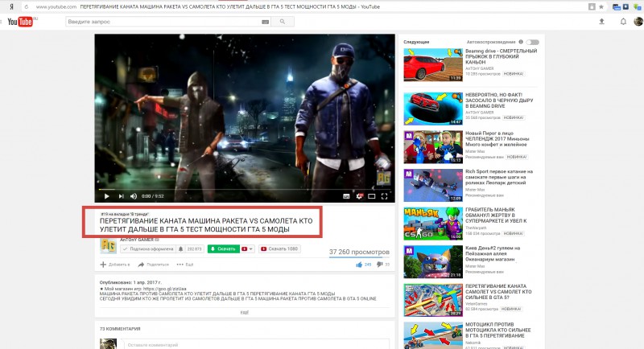Toggle subtitles in the player

tap(346, 196)
